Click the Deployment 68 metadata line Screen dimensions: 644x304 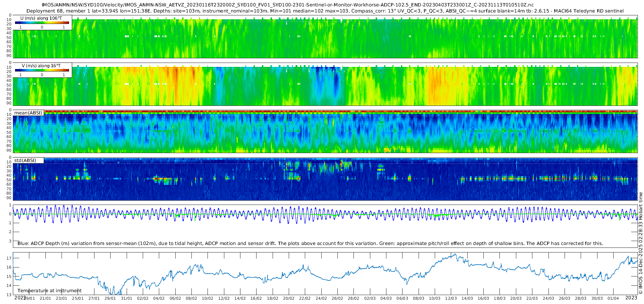point(325,11)
